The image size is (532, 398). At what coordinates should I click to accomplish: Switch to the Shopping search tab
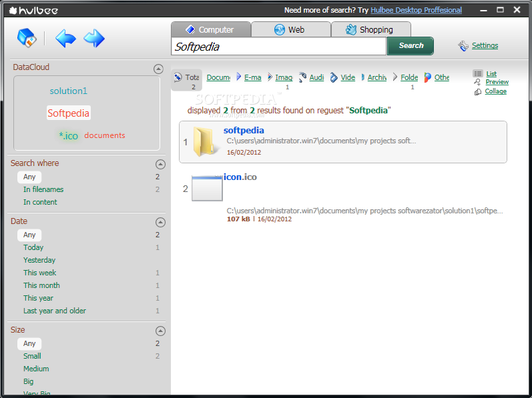[371, 29]
